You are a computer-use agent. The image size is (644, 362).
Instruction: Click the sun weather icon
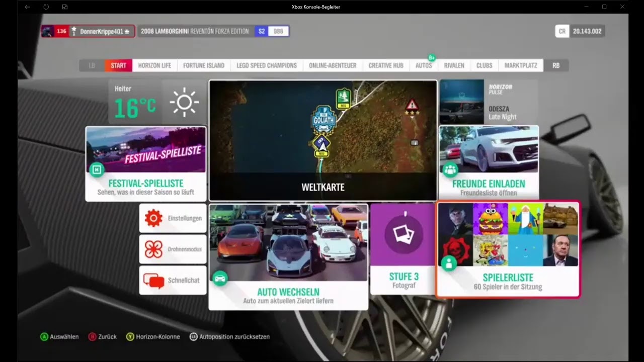[184, 103]
